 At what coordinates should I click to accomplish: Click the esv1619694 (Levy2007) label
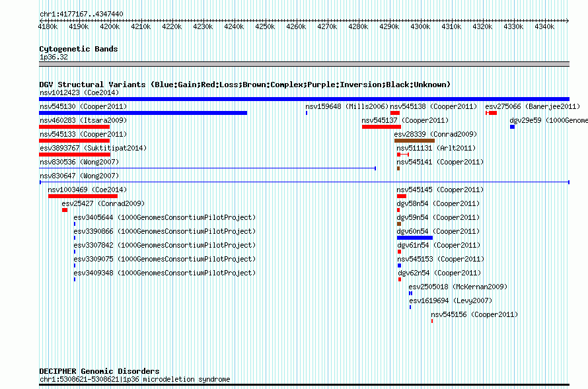tap(451, 301)
